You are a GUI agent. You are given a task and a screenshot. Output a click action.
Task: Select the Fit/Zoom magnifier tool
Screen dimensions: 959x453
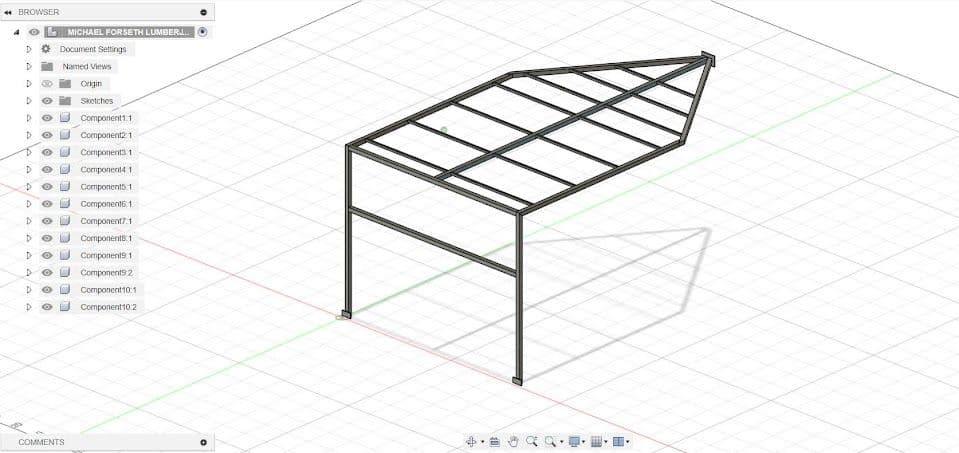click(551, 441)
